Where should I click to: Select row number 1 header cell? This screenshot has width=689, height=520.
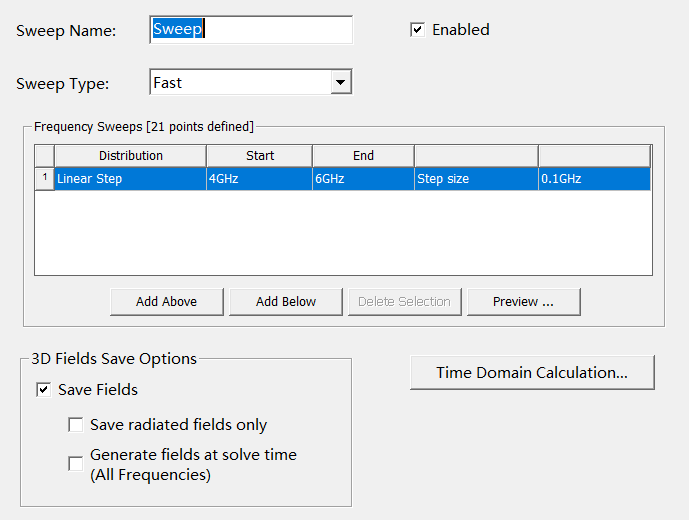click(x=44, y=178)
